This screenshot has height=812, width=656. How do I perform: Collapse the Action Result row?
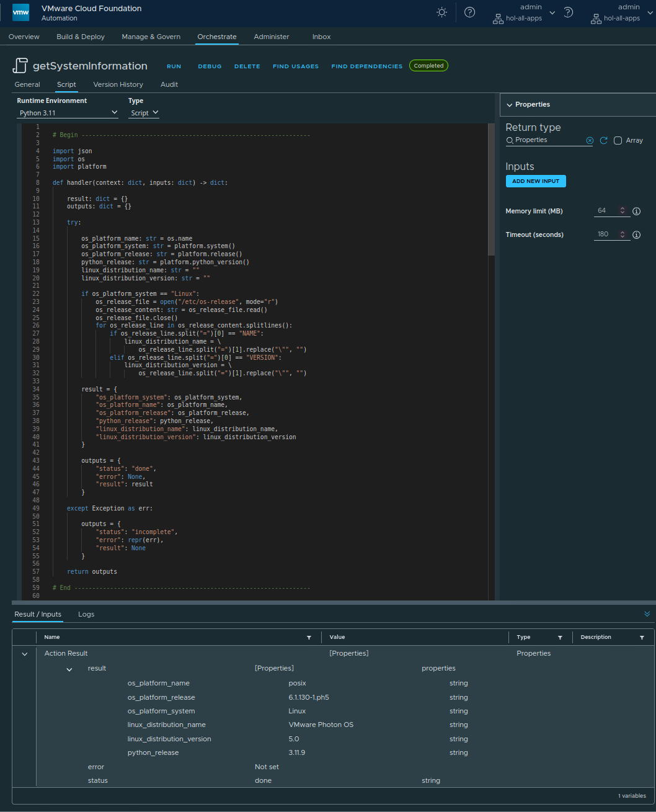pyautogui.click(x=24, y=653)
